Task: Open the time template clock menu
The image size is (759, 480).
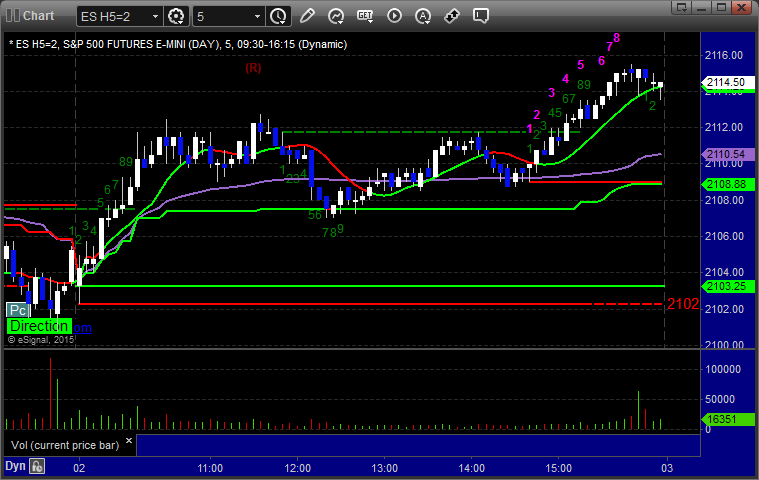Action: click(x=278, y=16)
